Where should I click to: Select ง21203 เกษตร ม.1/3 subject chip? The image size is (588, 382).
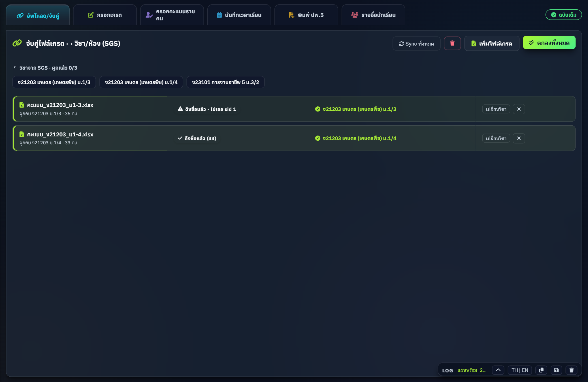coord(54,82)
